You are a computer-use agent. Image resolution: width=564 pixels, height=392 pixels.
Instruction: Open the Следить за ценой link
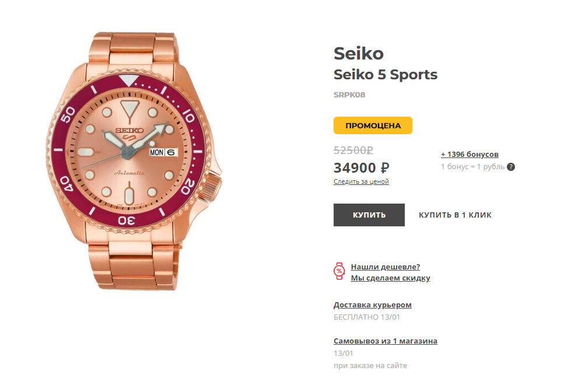tap(361, 181)
